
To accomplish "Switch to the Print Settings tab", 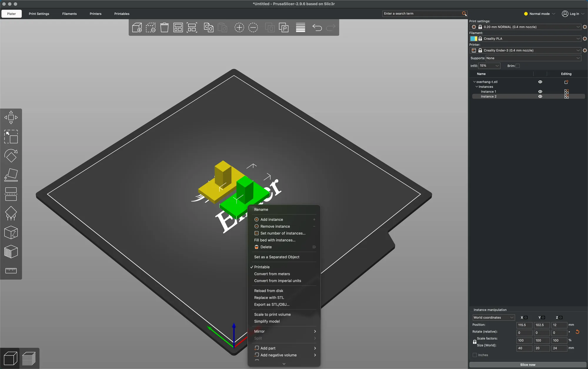I will click(x=39, y=14).
